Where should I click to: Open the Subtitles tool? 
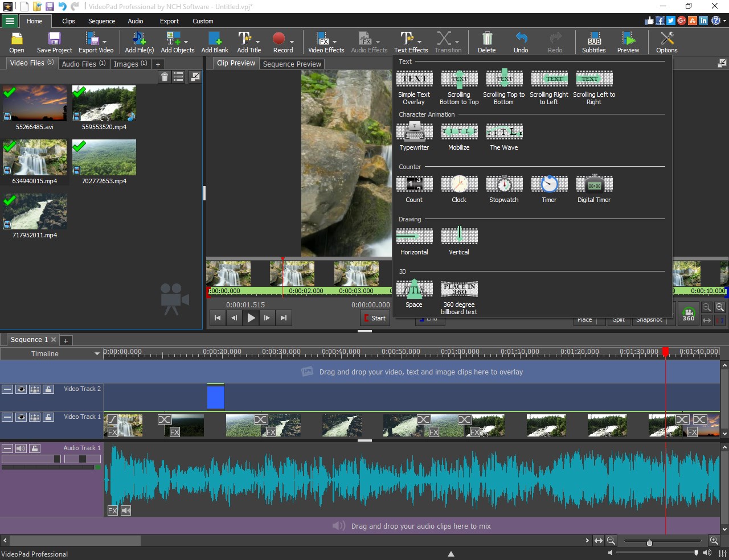593,41
